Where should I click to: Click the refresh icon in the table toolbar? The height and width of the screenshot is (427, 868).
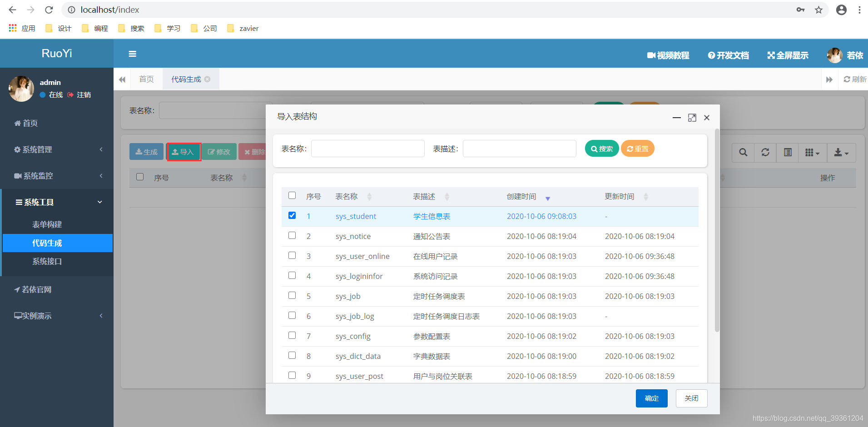point(765,153)
